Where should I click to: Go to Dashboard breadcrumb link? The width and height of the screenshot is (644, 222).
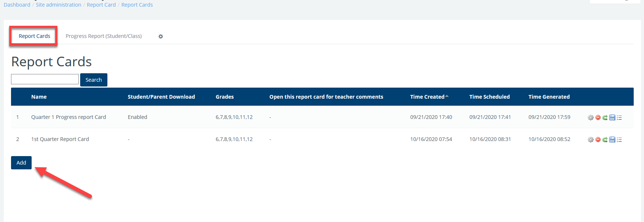[x=17, y=5]
